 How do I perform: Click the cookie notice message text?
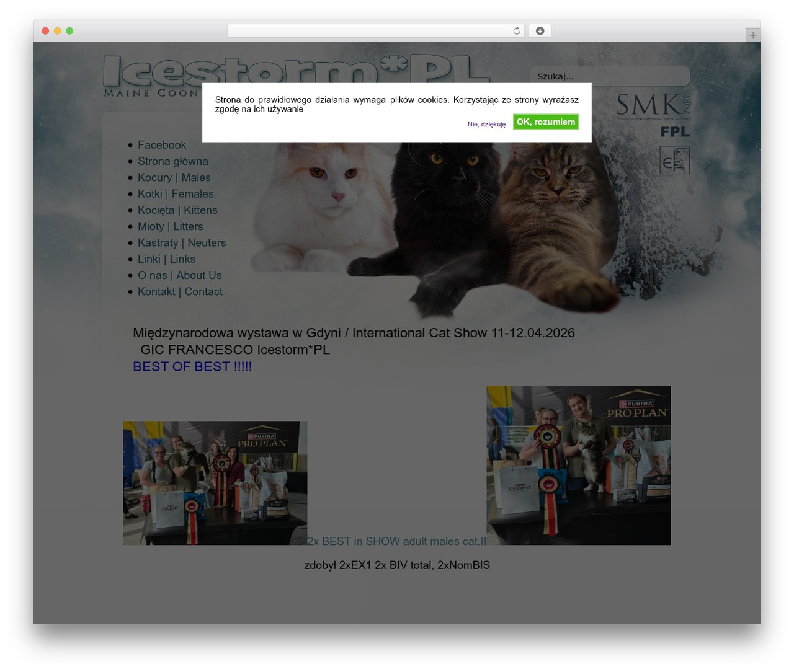[397, 104]
